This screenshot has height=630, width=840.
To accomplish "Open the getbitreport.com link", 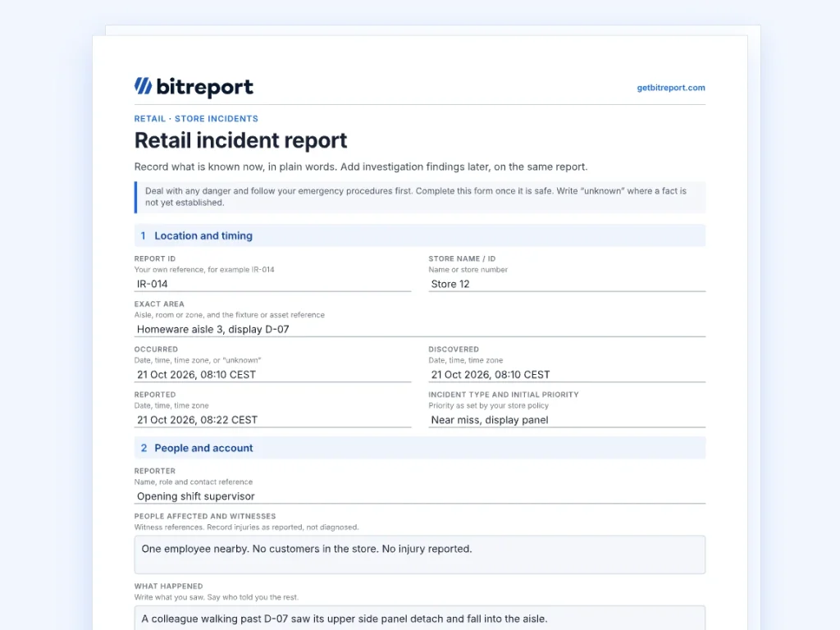I will 671,88.
